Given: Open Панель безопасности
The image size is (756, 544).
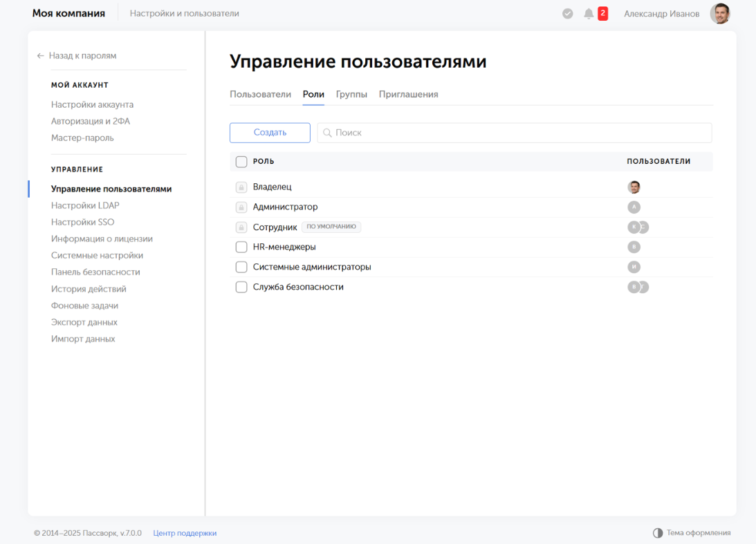Looking at the screenshot, I should click(x=95, y=272).
